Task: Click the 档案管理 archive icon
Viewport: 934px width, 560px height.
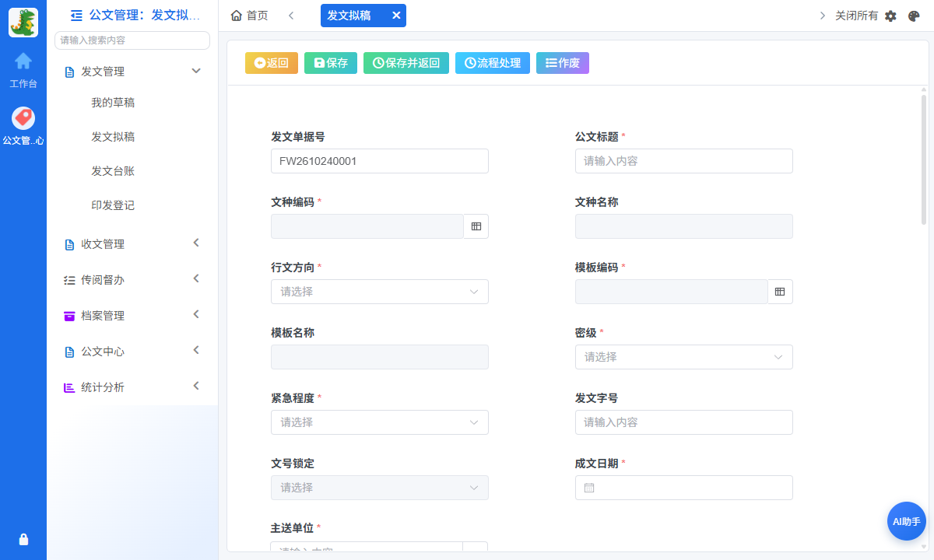Action: click(69, 316)
